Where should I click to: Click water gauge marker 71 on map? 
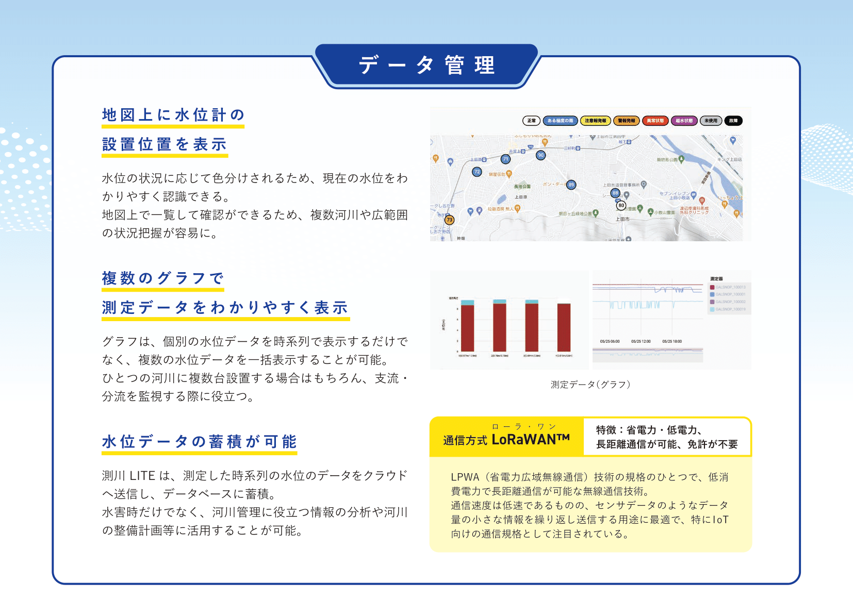click(505, 159)
